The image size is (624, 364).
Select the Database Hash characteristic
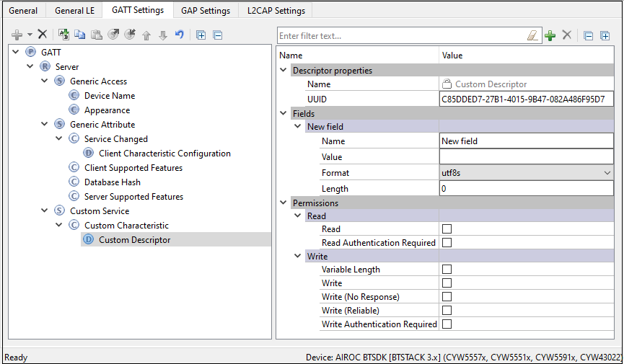tap(112, 182)
